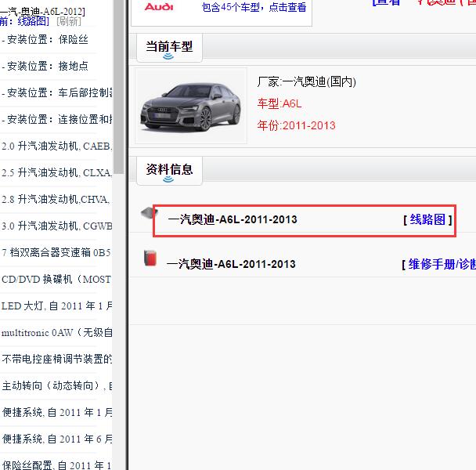Open 便捷系统 自 2011 年 1 月 entry
The height and width of the screenshot is (470, 476).
point(57,413)
